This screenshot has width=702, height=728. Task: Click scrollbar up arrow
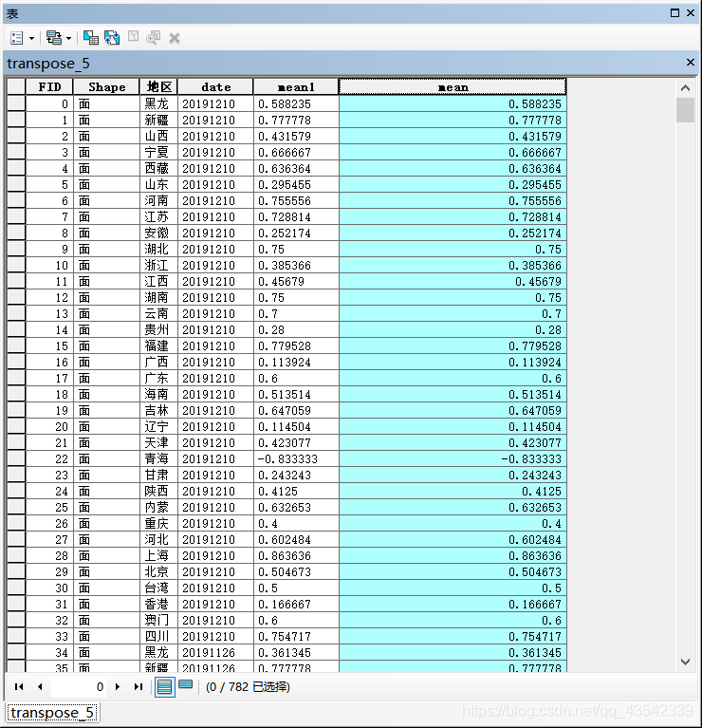(685, 87)
